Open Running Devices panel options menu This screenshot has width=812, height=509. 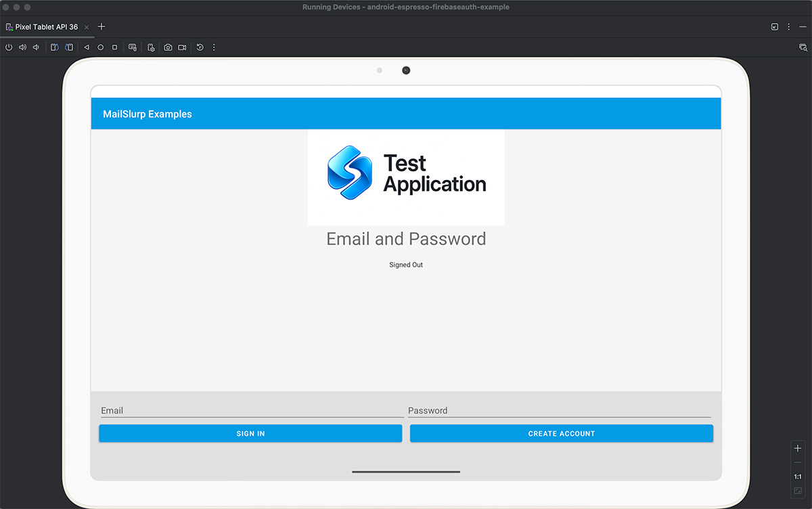tap(789, 26)
